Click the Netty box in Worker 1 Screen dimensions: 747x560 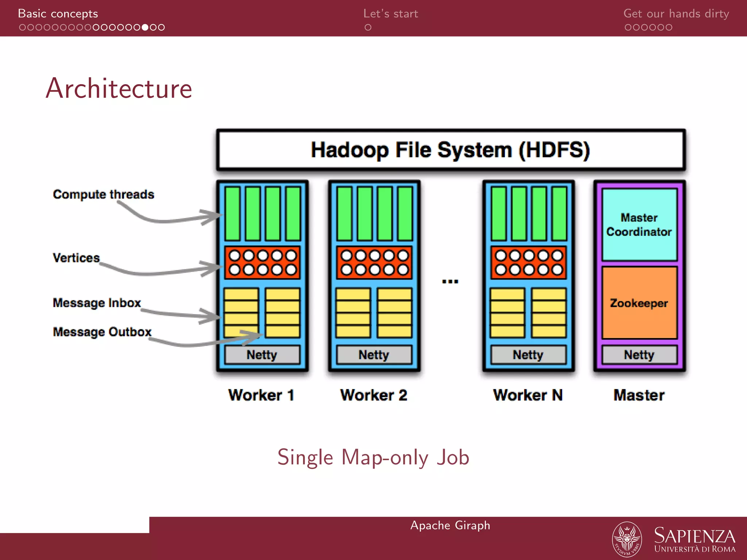click(x=262, y=355)
